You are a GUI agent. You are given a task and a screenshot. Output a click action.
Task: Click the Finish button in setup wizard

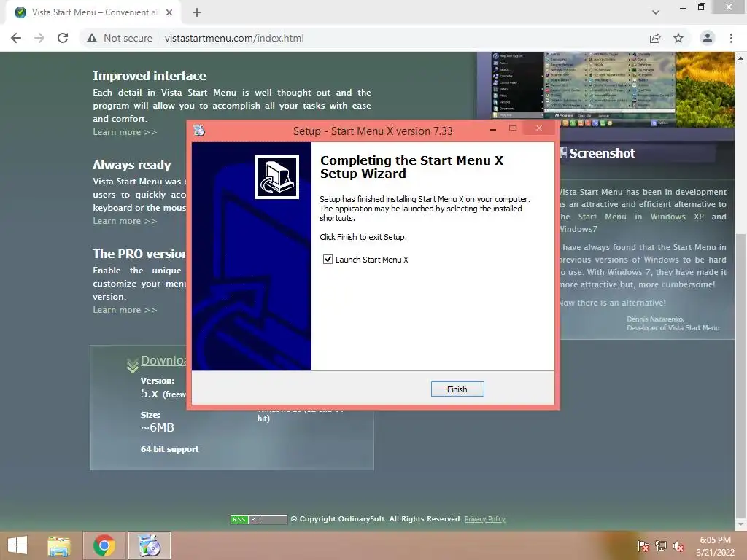457,389
